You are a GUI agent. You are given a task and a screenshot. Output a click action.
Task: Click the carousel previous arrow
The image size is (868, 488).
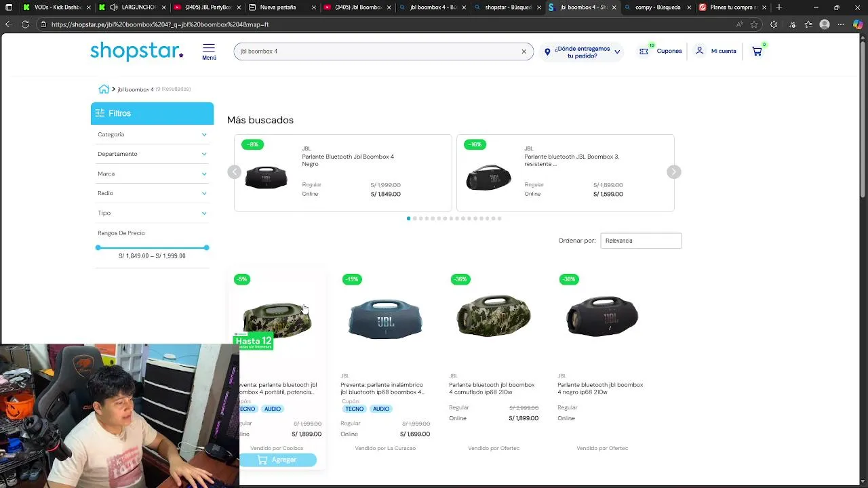(x=234, y=171)
